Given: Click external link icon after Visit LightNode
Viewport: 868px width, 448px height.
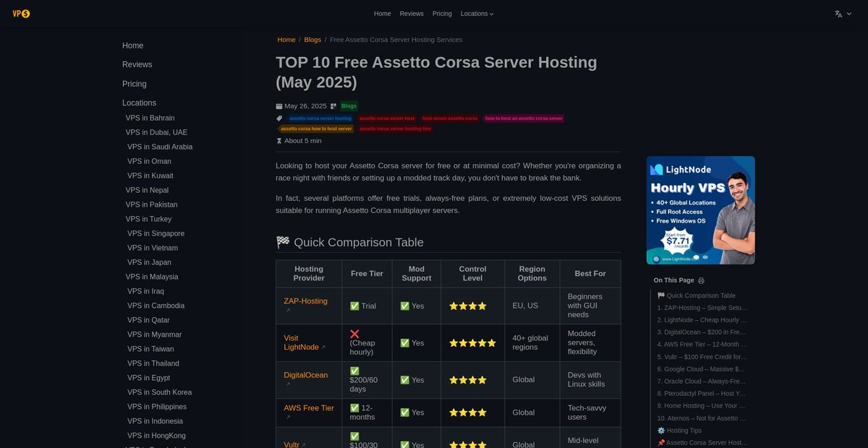Looking at the screenshot, I should pos(323,348).
